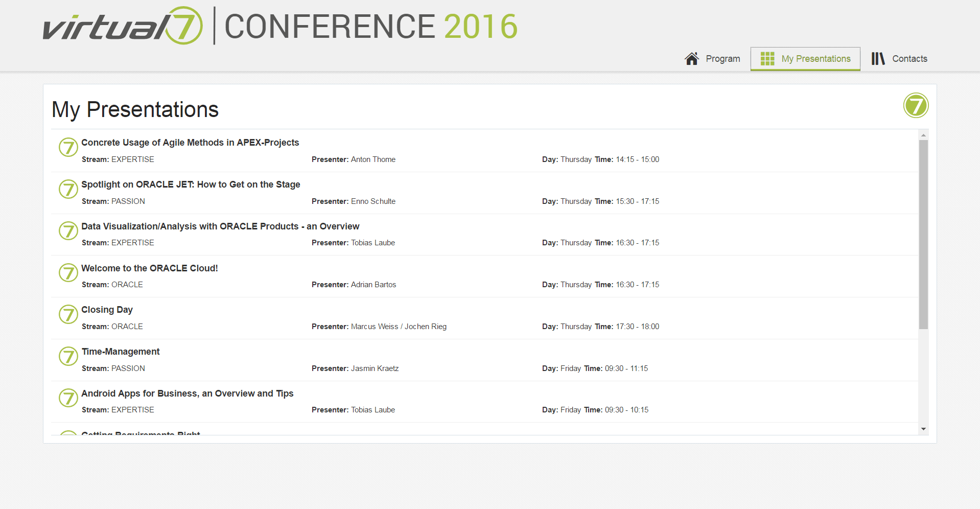Open Android Apps for Business presentation
Screen dimensions: 980x509
tap(187, 394)
